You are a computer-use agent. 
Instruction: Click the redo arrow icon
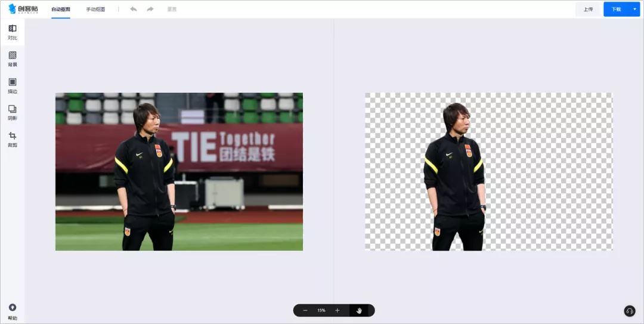(x=150, y=9)
